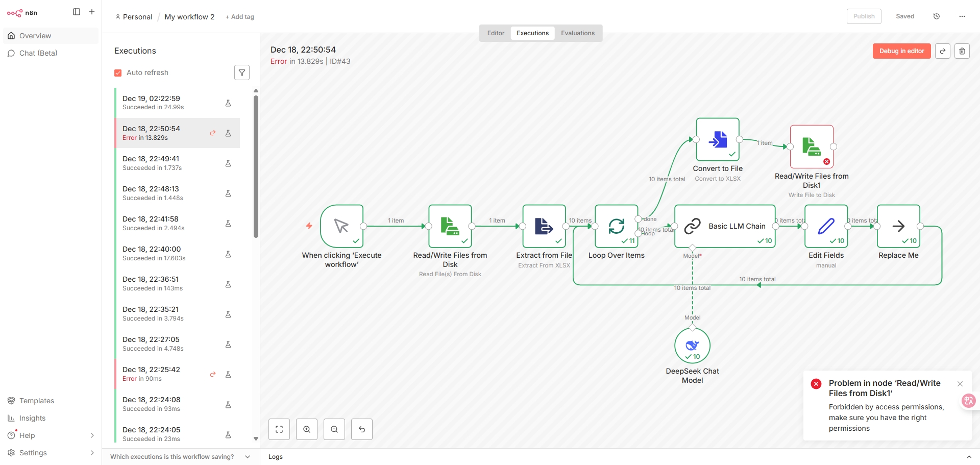Collapse the left sidebar panel
The height and width of the screenshot is (465, 980).
coord(77,12)
